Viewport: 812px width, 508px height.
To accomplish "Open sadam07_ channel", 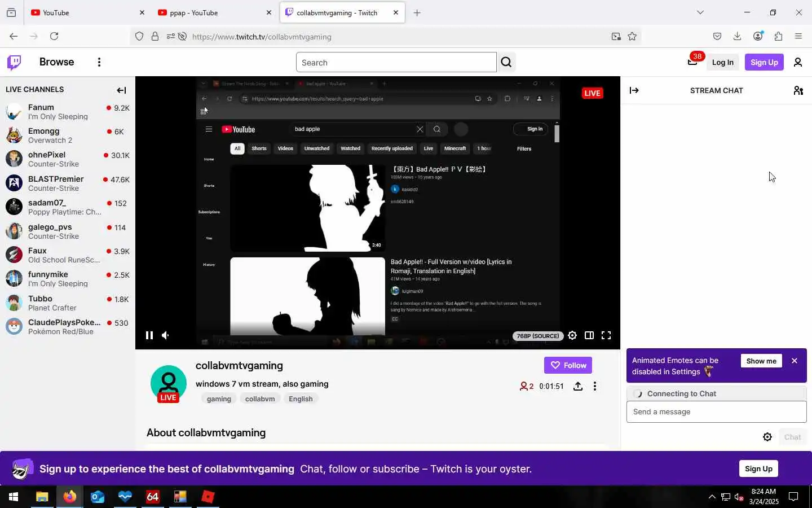I will (x=68, y=207).
